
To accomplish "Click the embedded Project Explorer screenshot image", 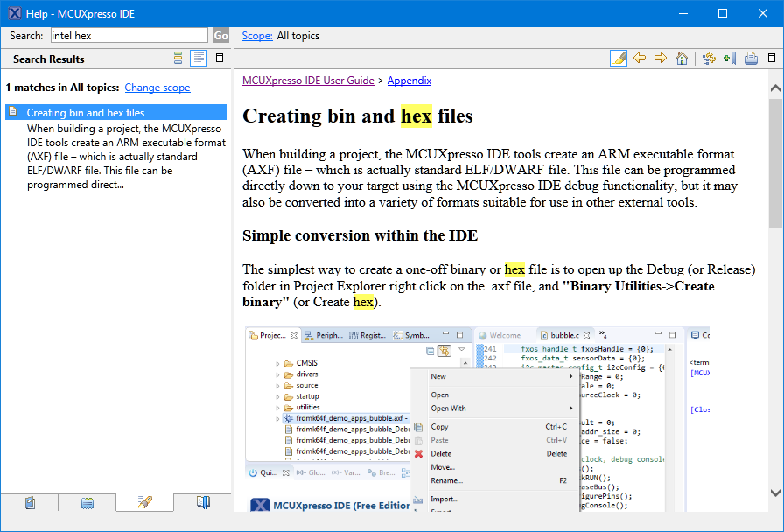I will [478, 419].
